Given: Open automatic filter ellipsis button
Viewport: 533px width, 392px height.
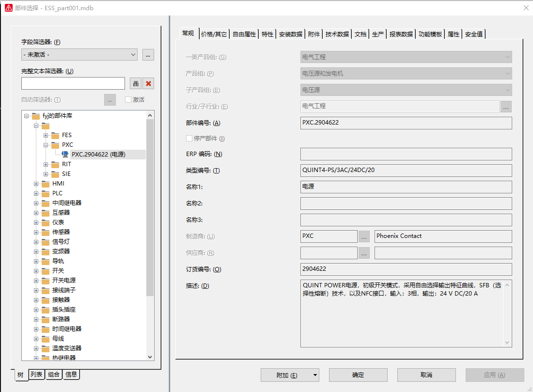Looking at the screenshot, I should 110,100.
